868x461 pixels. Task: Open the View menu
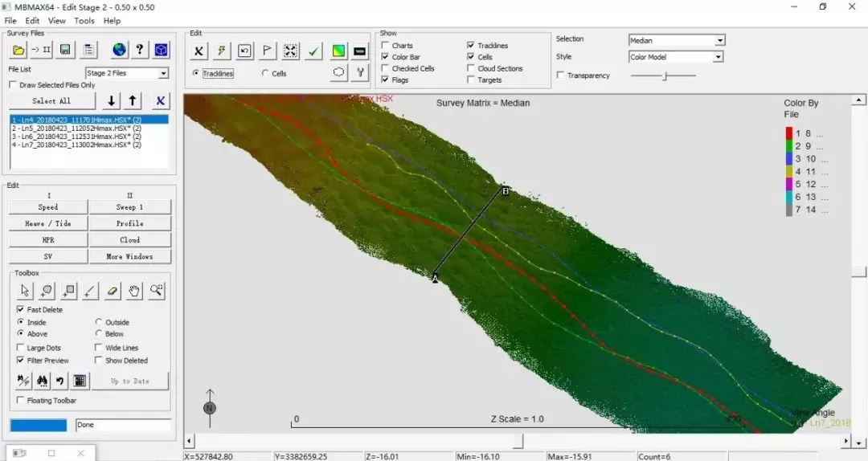(56, 20)
